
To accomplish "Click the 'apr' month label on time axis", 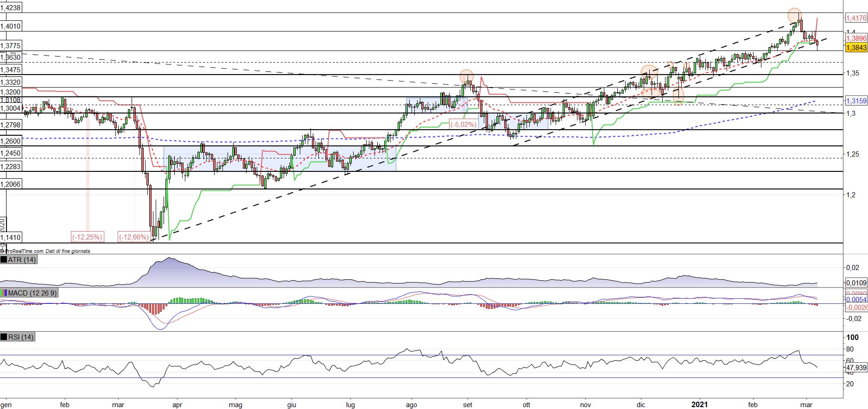I will (177, 404).
